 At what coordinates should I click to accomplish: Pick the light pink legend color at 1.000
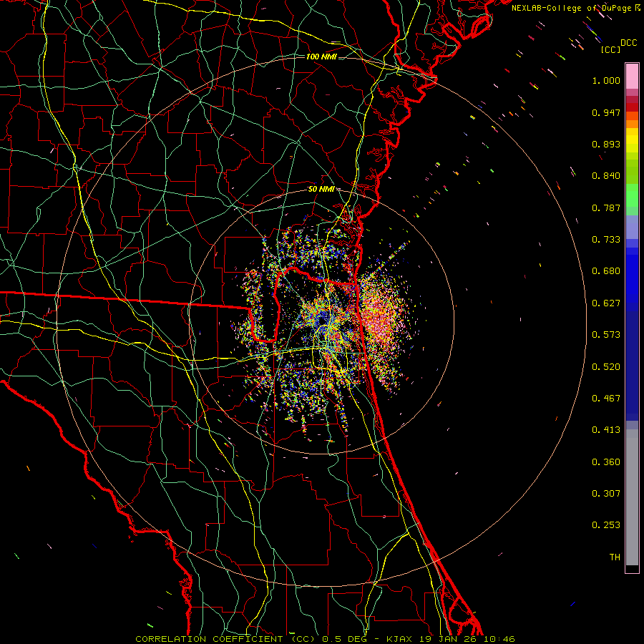[x=632, y=77]
